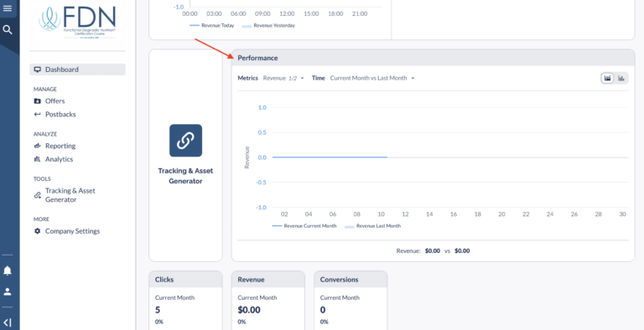Open the Metrics Revenue dropdown

283,78
